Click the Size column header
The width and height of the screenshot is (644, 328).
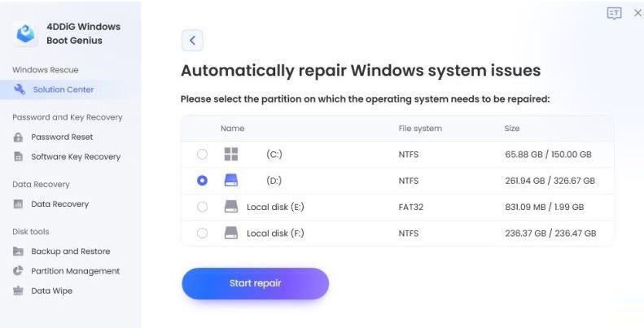click(x=512, y=129)
